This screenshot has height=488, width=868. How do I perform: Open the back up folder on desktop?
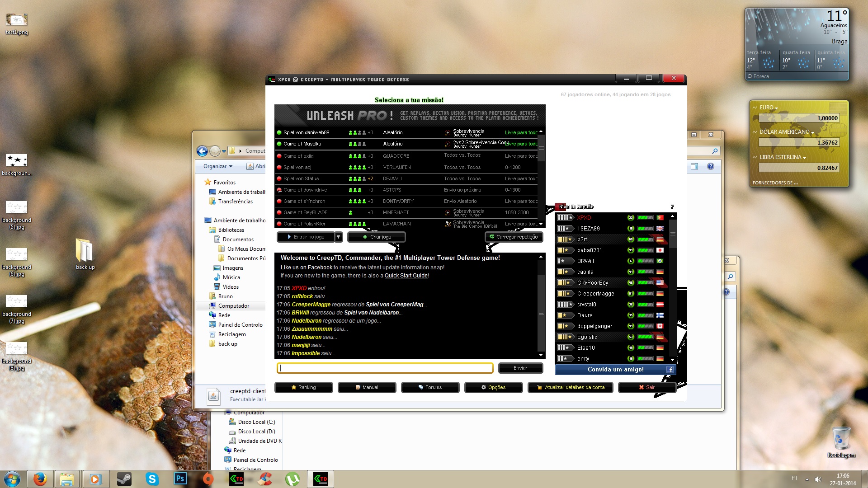click(x=85, y=253)
